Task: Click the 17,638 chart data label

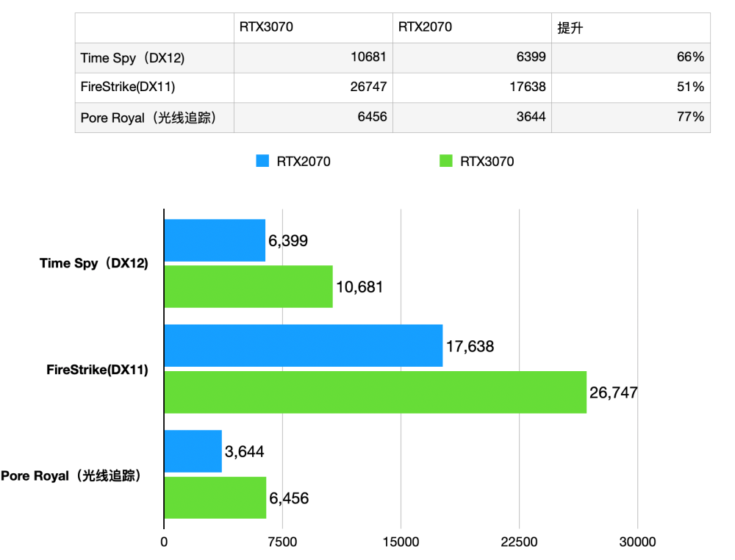Action: (470, 346)
